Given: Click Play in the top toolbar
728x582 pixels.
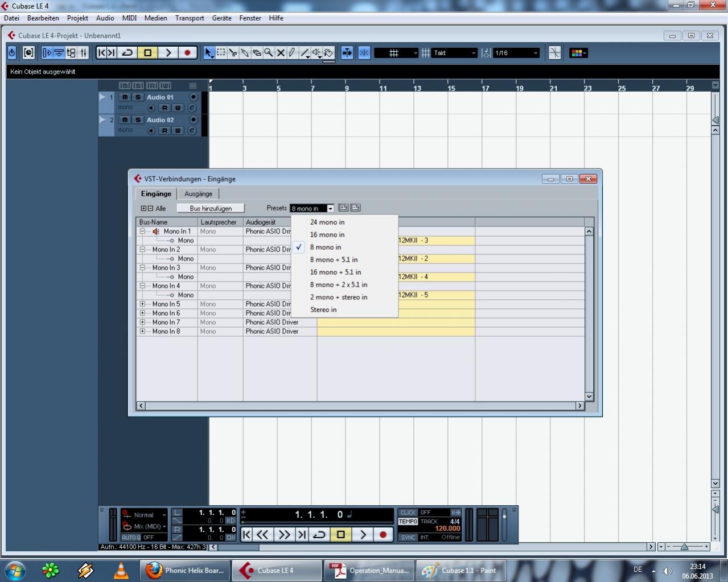Looking at the screenshot, I should click(168, 53).
